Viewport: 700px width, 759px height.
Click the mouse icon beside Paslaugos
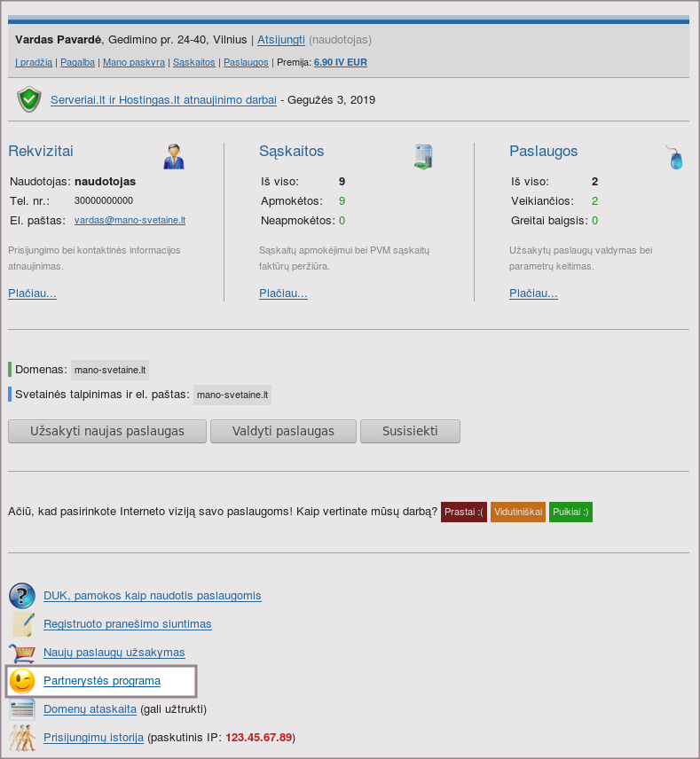(x=675, y=157)
